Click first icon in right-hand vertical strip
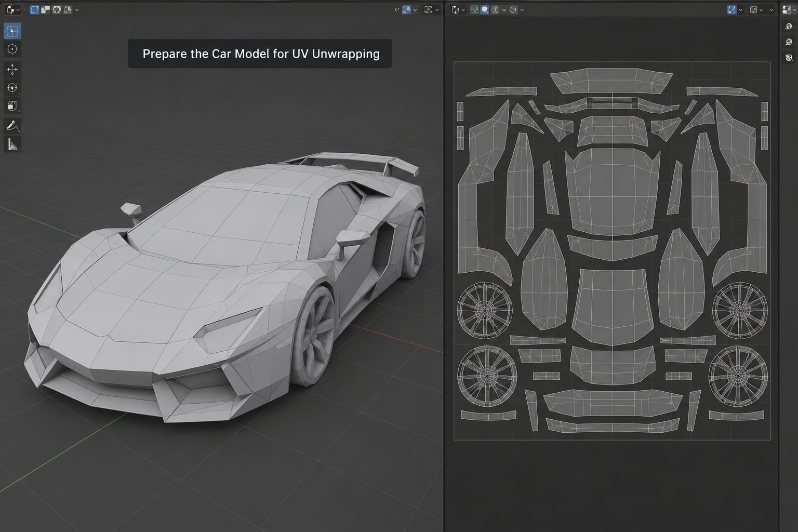The width and height of the screenshot is (798, 532). [789, 26]
